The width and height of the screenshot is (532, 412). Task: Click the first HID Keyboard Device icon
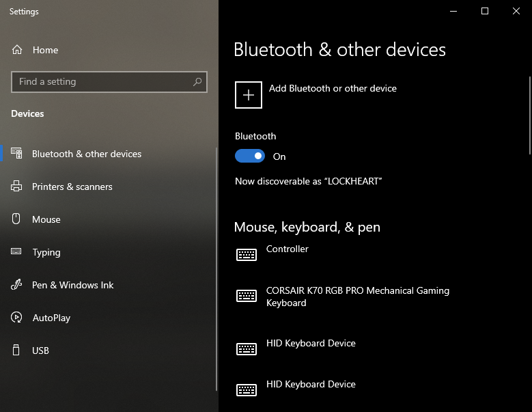pos(247,349)
